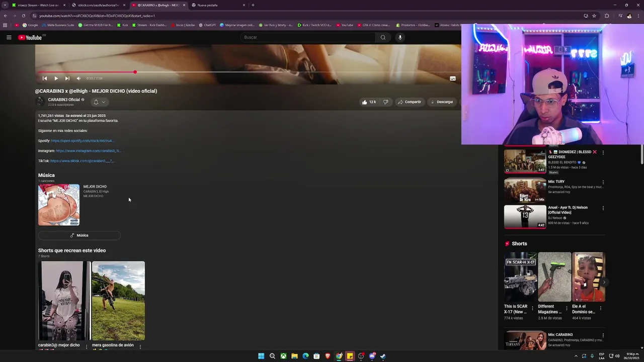Show next Shorts with the arrow button

[x=604, y=282]
